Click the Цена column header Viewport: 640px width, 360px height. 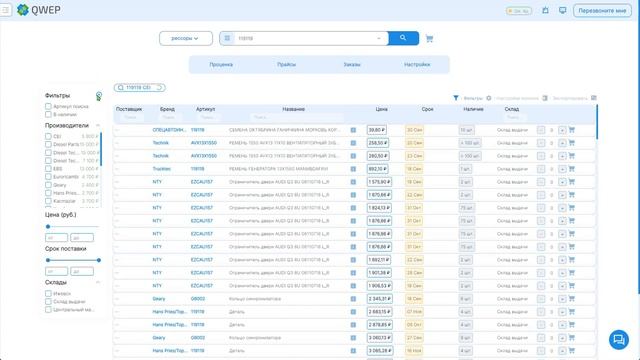point(381,109)
